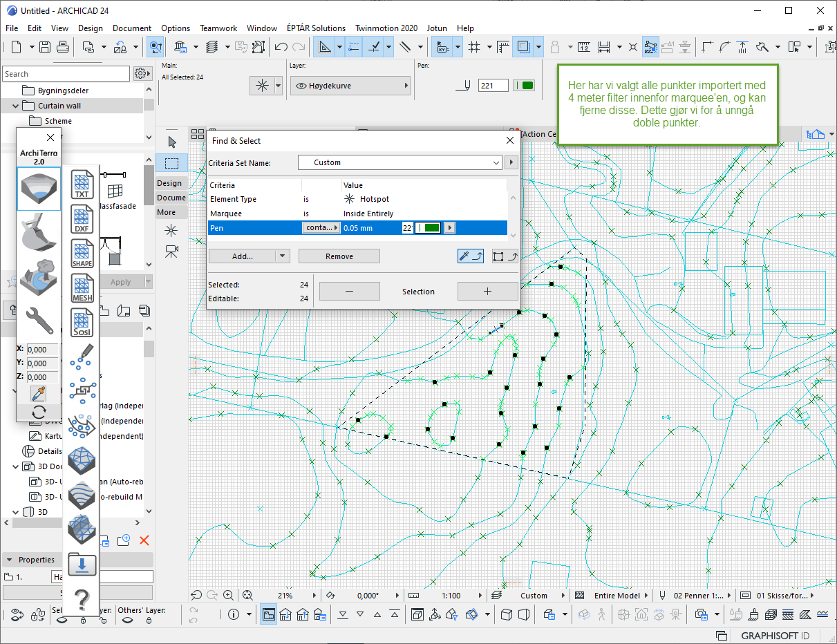Open the ArchiTerra help question mark
This screenshot has height=644, width=837.
(82, 600)
